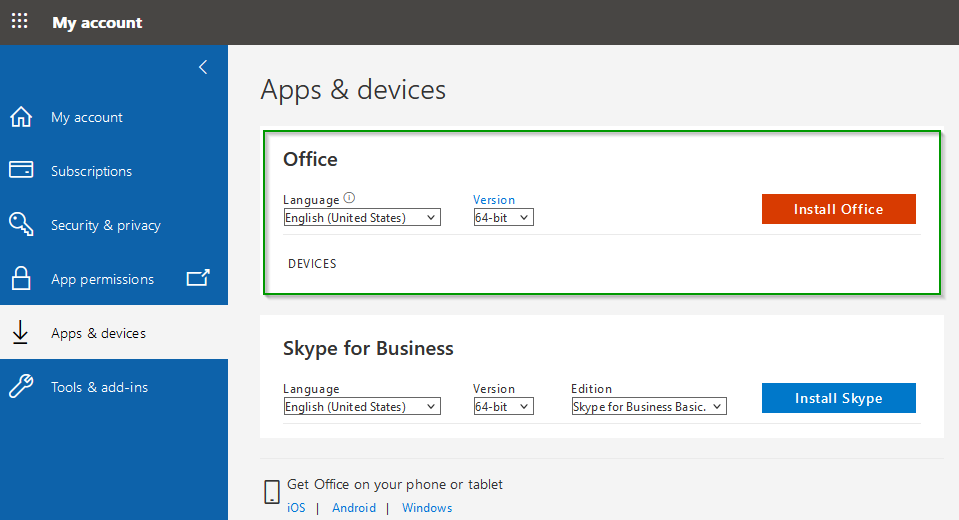The width and height of the screenshot is (959, 520).
Task: Click the card icon beside Subscriptions
Action: pos(21,169)
